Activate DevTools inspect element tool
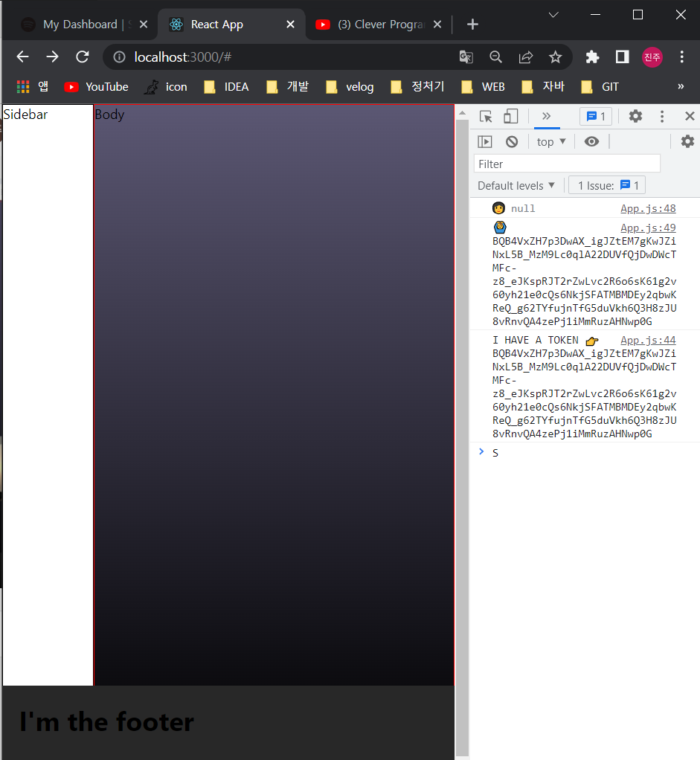 point(486,116)
